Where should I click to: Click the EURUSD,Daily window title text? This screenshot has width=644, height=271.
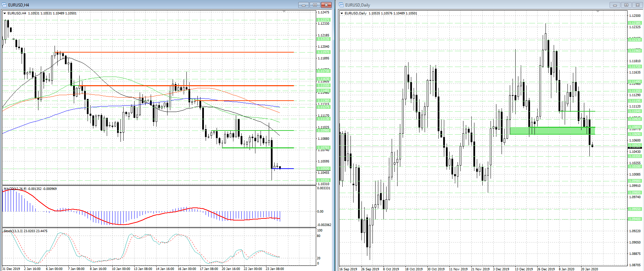click(357, 5)
